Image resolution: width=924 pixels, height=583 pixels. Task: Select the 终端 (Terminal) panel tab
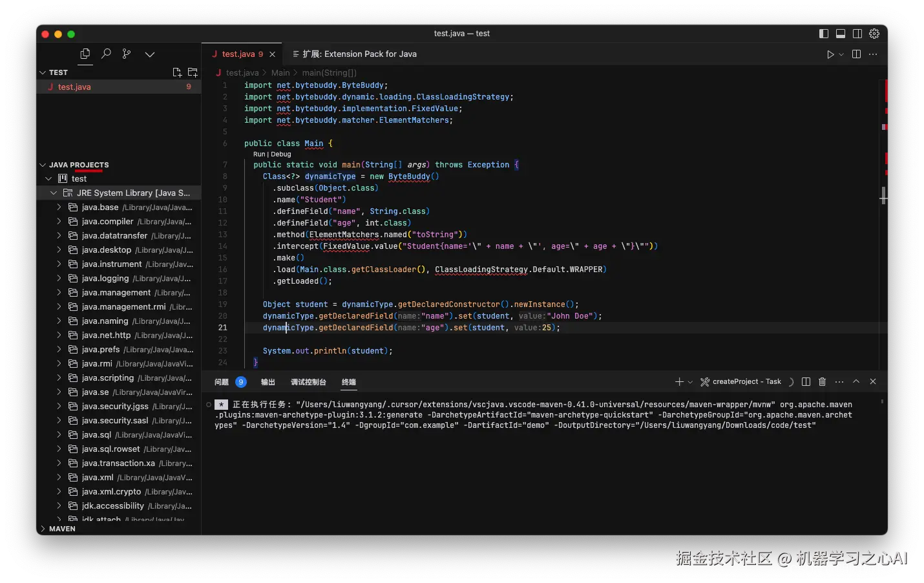click(x=349, y=382)
